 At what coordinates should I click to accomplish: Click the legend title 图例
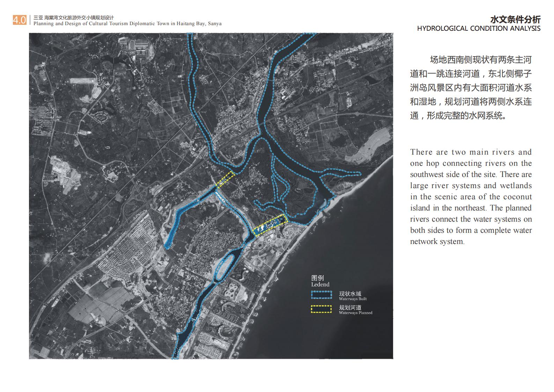coord(318,278)
